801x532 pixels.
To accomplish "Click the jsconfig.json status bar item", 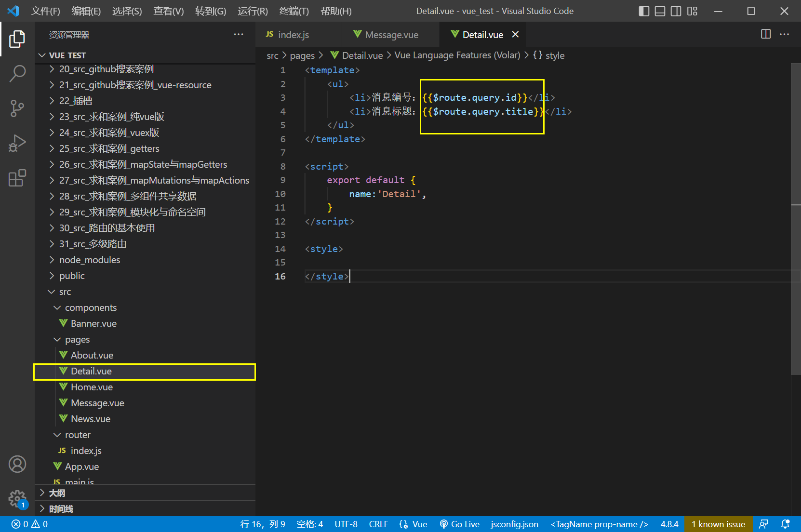I will coord(514,524).
